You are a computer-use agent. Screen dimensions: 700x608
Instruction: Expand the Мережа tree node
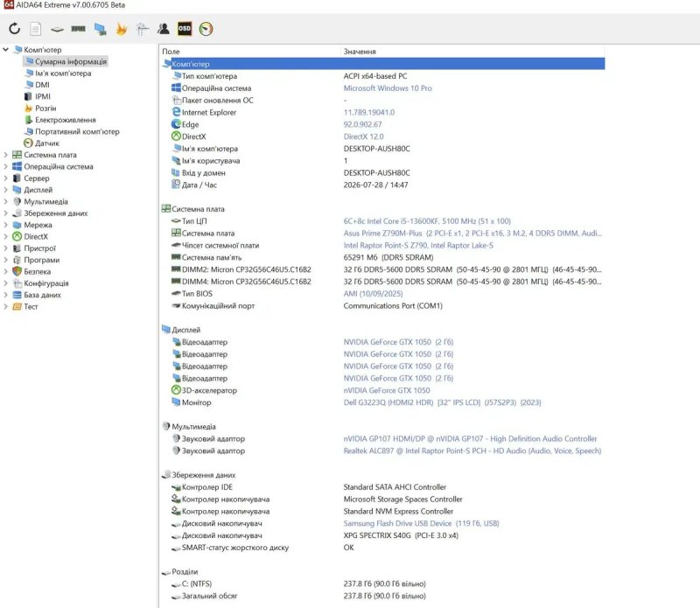click(6, 225)
